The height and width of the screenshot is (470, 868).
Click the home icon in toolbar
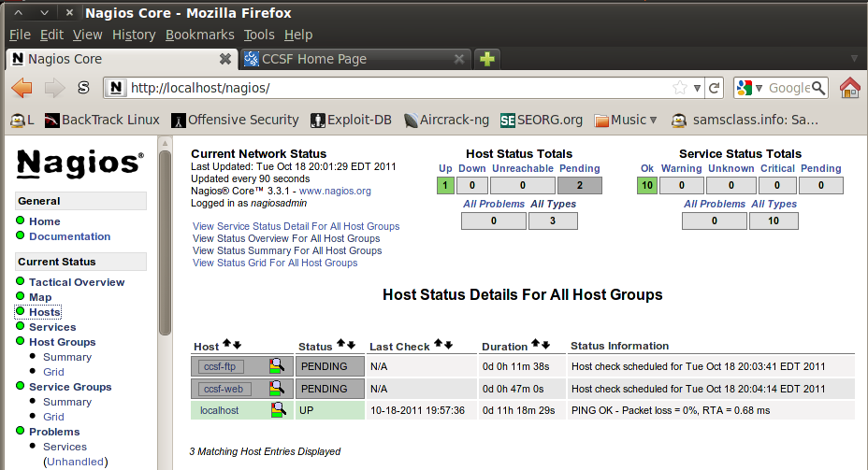[849, 88]
